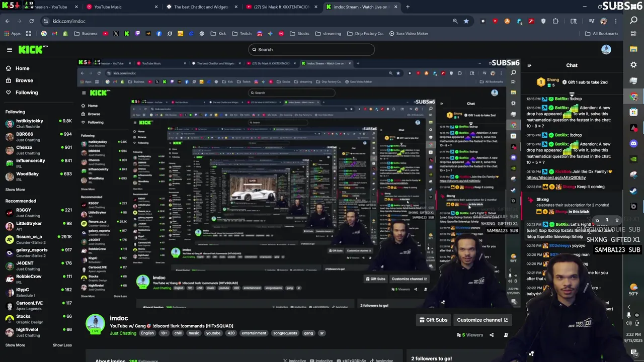Open the Chrome profile avatar
The height and width of the screenshot is (362, 644).
pyautogui.click(x=604, y=21)
